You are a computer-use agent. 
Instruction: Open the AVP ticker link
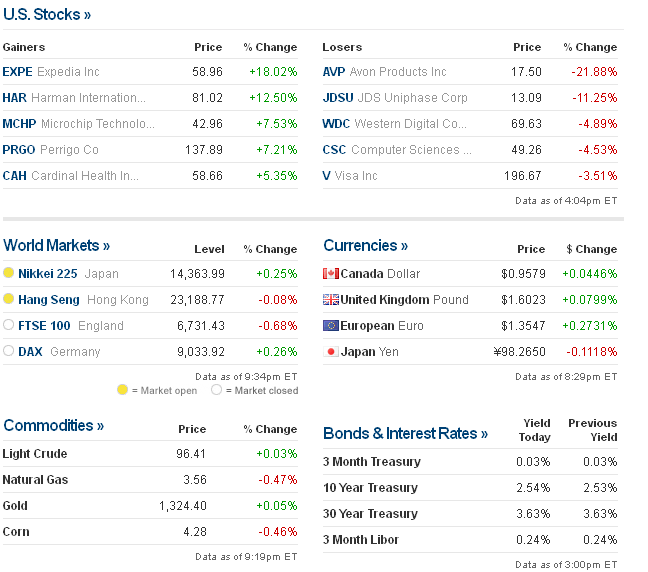pos(334,72)
